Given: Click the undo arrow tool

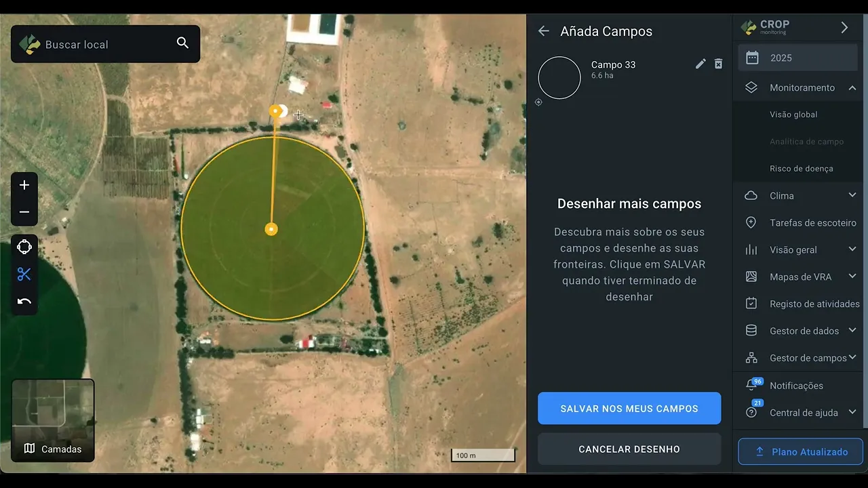Looking at the screenshot, I should point(24,301).
